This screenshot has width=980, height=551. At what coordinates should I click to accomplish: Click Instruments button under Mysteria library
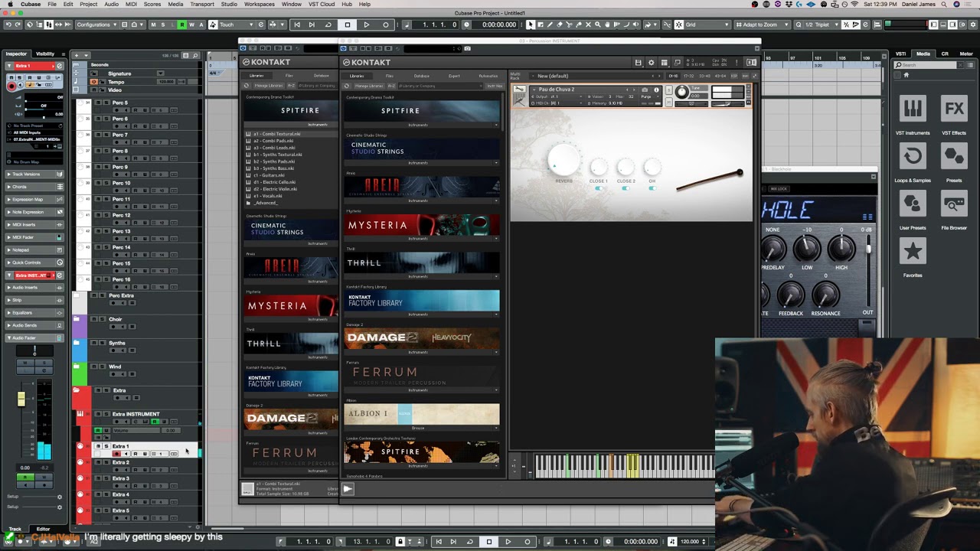click(x=418, y=238)
